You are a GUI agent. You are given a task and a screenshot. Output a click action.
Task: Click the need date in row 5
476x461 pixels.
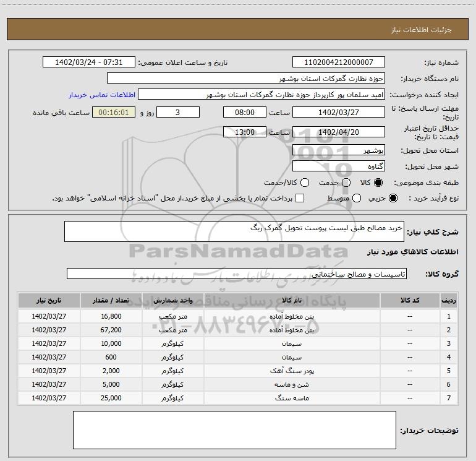coord(49,371)
